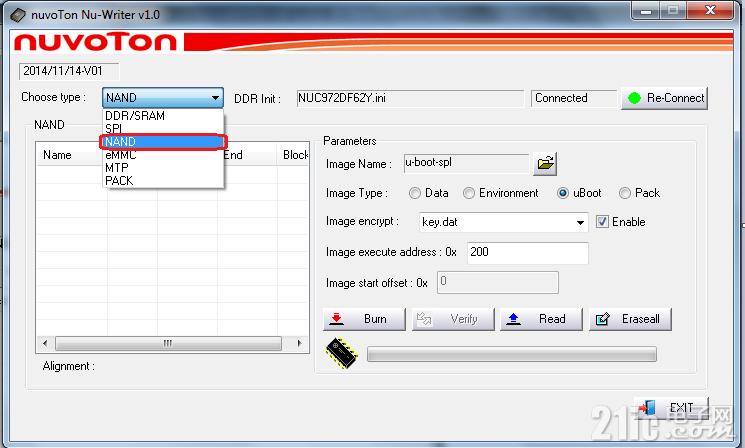
Task: Click the Image start offset field
Action: pyautogui.click(x=497, y=283)
